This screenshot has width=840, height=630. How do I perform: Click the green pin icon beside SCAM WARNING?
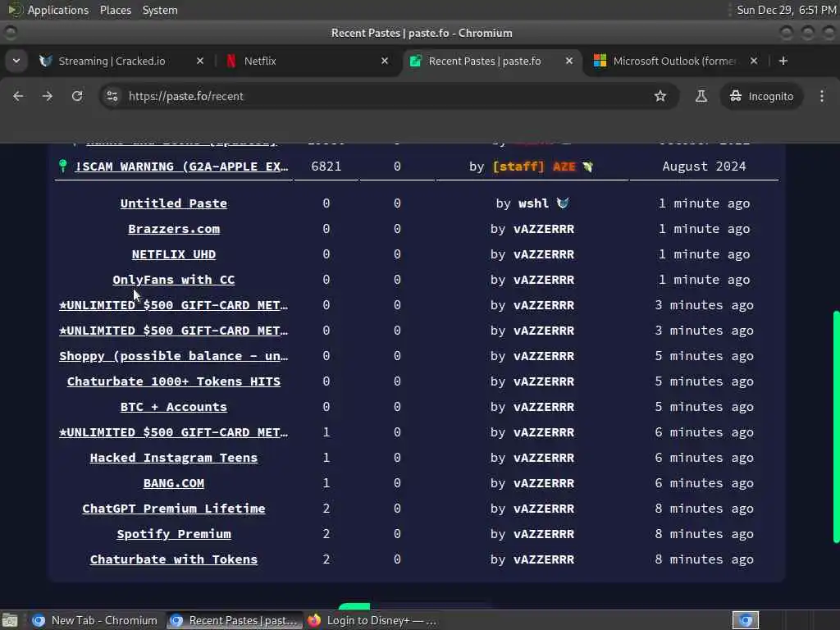pyautogui.click(x=62, y=166)
